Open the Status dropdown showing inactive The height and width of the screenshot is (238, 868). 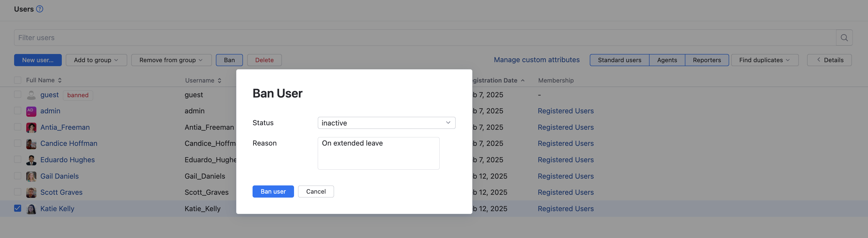[386, 123]
